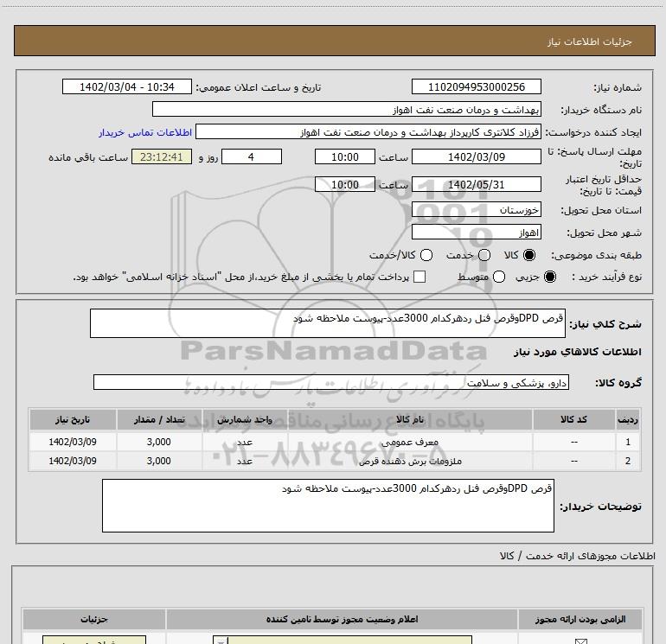Click the اطلاعات کالاهای مورد نیاز heading

point(577,352)
